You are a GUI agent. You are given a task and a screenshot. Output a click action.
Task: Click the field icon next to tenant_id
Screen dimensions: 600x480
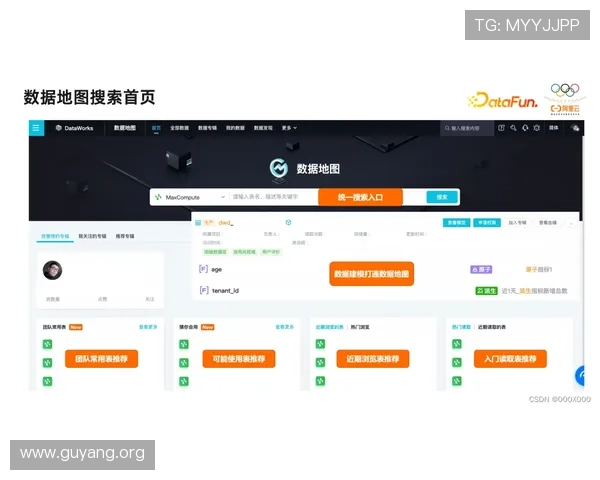click(204, 290)
